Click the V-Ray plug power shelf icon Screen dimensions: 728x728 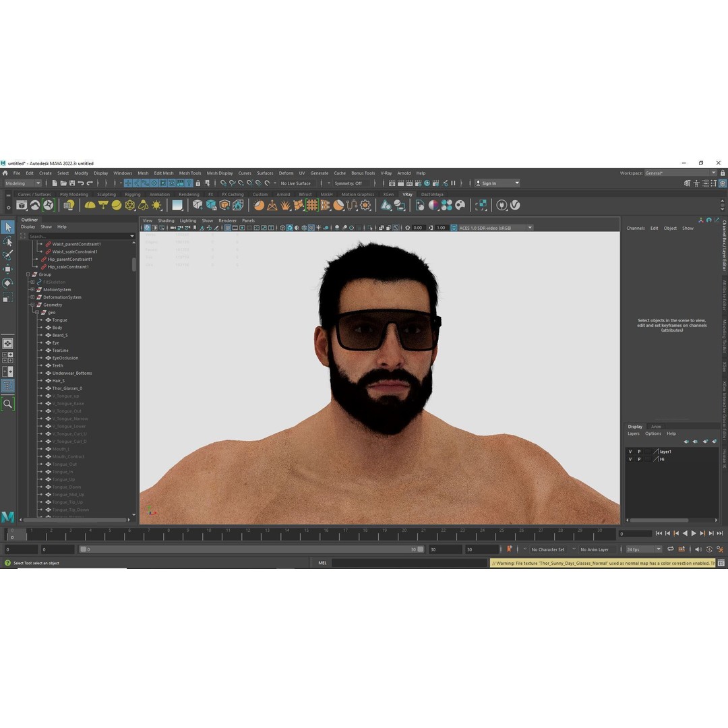(502, 205)
